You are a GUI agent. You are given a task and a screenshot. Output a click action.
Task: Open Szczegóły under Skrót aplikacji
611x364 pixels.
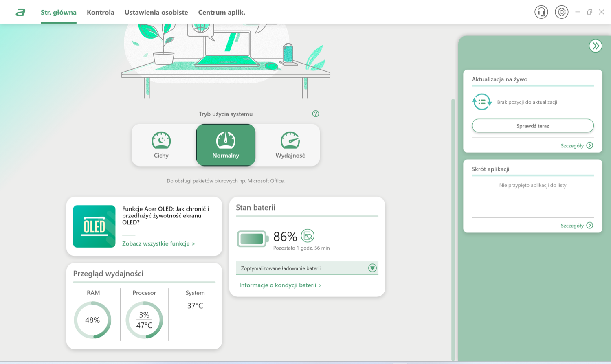tap(577, 226)
